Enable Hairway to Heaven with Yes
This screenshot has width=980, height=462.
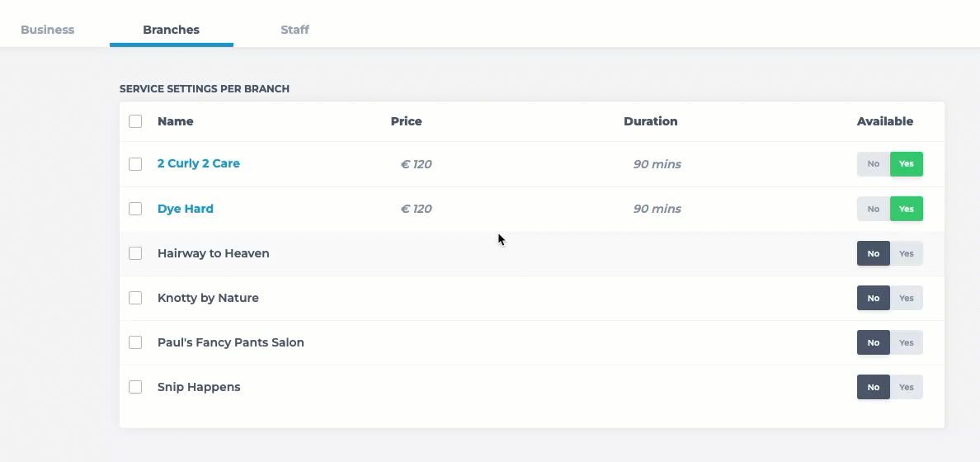pos(907,253)
